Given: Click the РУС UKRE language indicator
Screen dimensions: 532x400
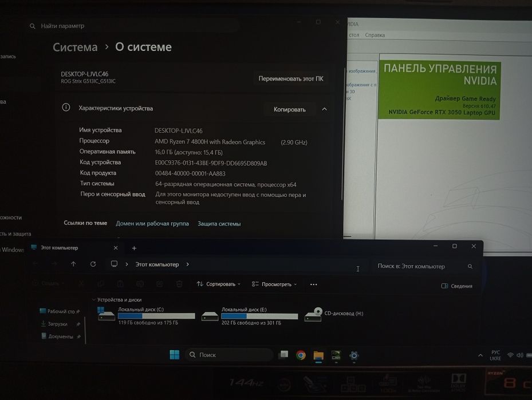Looking at the screenshot, I should point(495,355).
